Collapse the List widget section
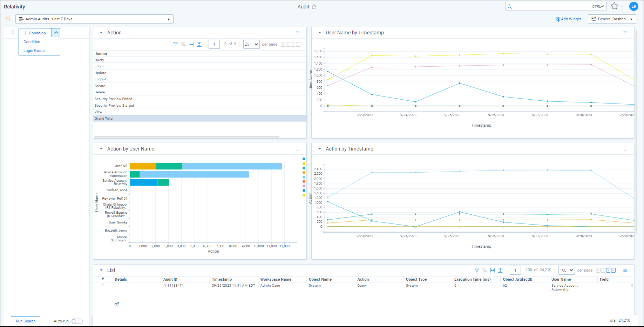This screenshot has height=327, width=644. tap(101, 270)
